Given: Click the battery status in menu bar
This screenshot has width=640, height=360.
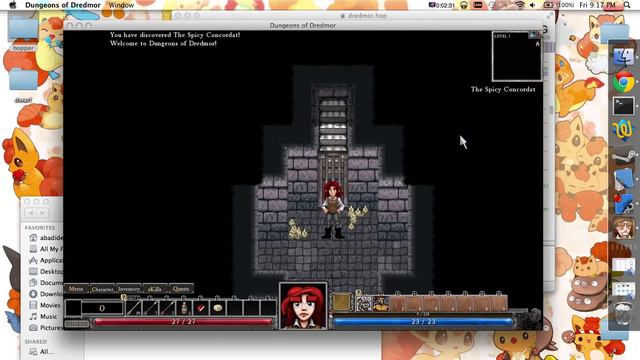Looking at the screenshot, I should click(558, 5).
